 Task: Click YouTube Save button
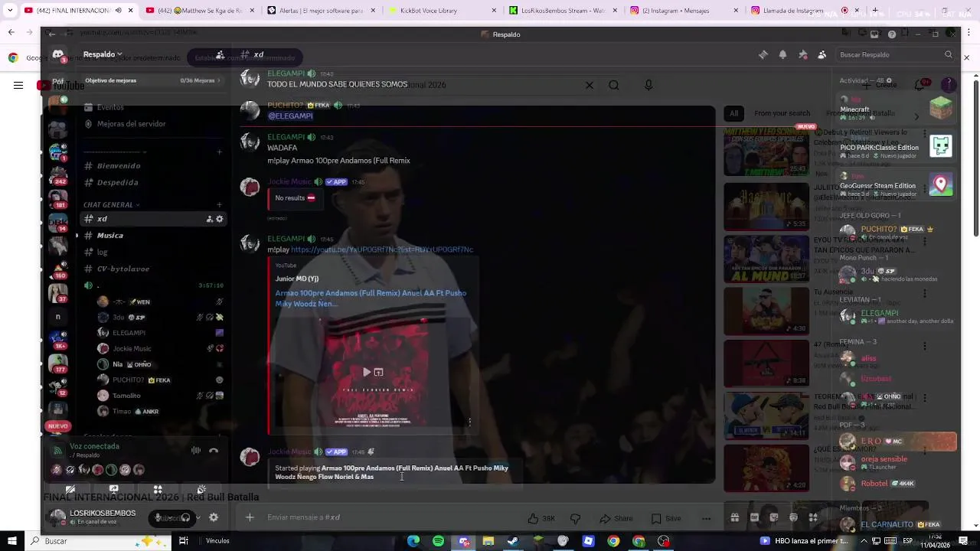click(665, 518)
